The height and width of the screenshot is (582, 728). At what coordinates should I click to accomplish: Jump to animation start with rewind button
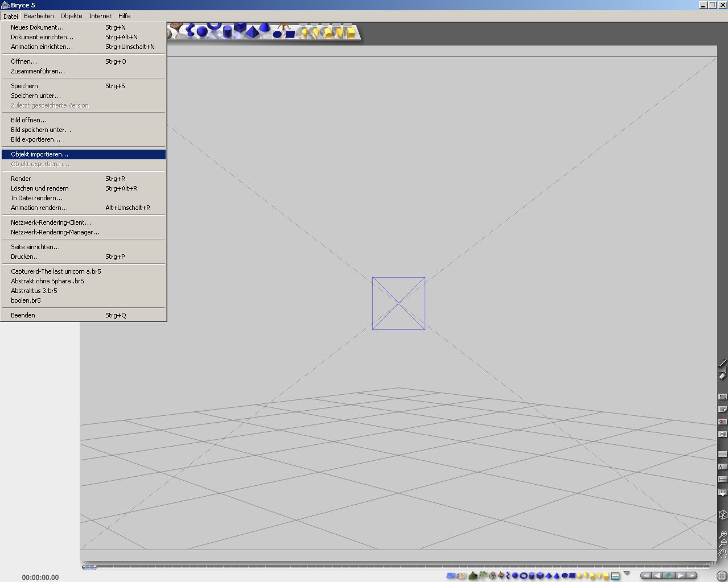[x=646, y=576]
